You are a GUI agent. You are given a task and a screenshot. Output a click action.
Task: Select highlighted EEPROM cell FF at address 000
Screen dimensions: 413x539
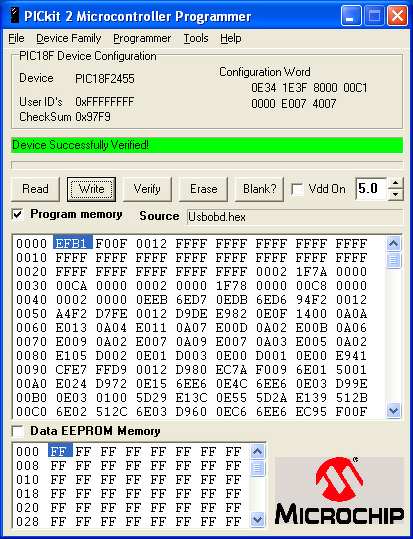(60, 451)
